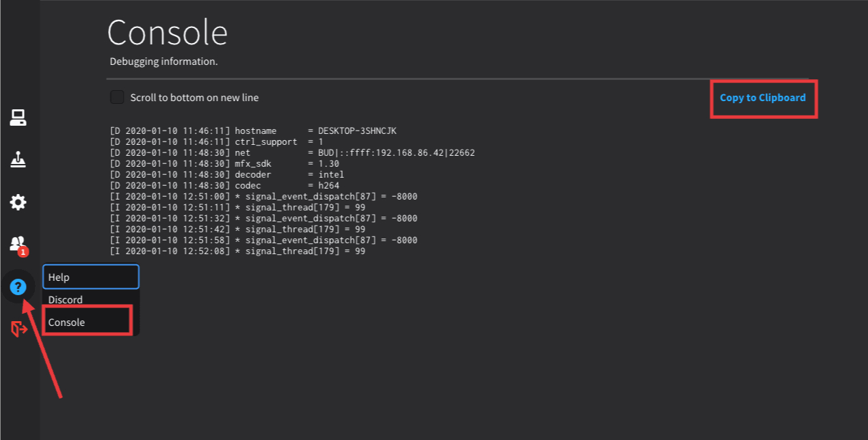
Task: Open the Computers tab in sidebar
Action: [18, 118]
